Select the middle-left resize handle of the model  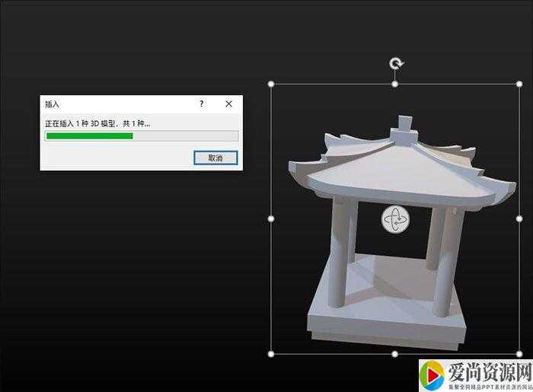click(272, 218)
